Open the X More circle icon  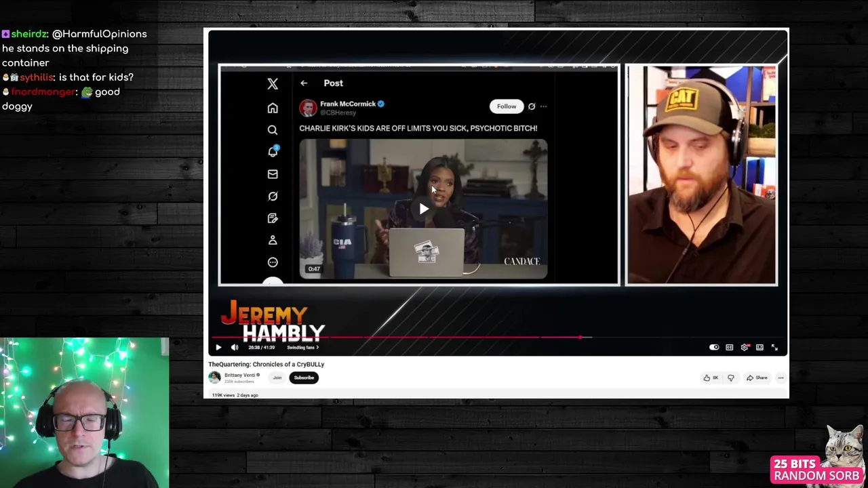(x=273, y=262)
